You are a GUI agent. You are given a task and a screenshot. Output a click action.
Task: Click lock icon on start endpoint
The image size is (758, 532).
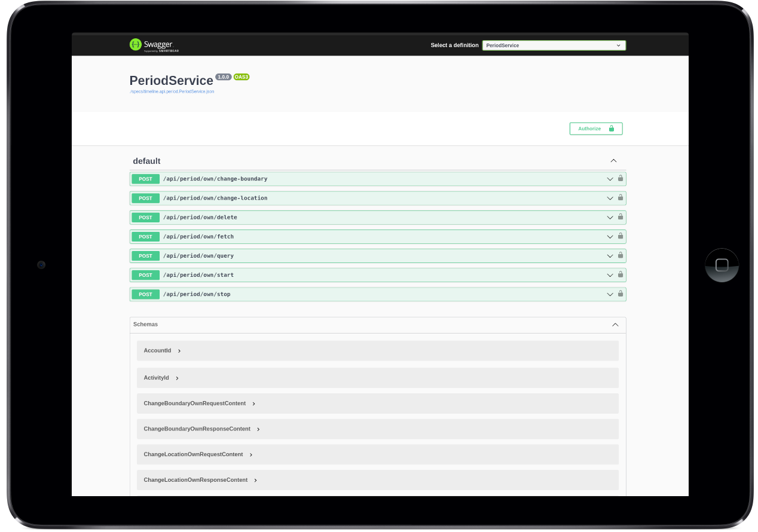point(621,274)
